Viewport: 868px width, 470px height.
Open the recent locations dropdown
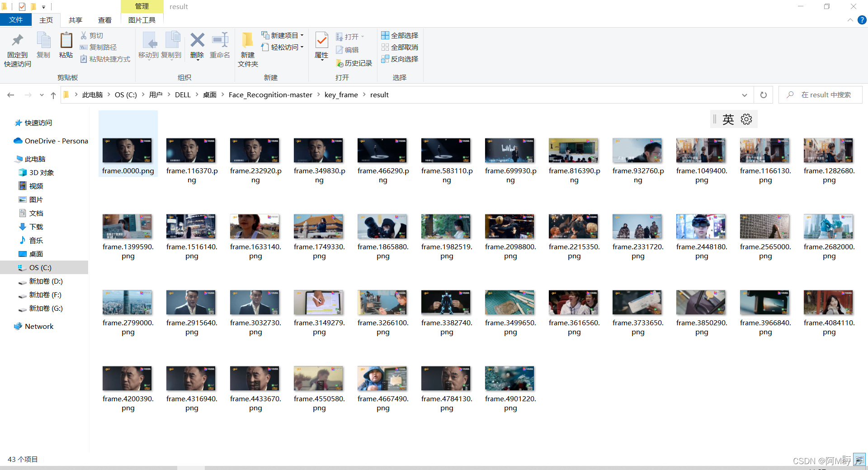pyautogui.click(x=42, y=95)
